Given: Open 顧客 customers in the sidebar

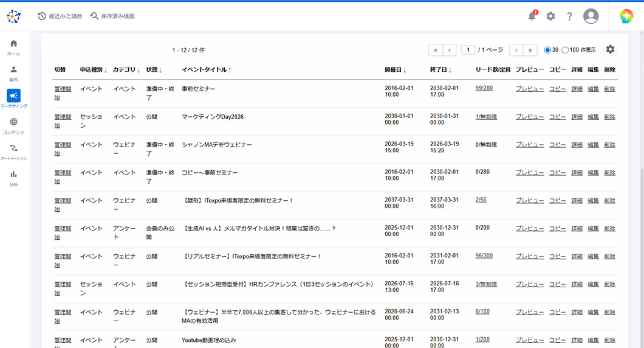Looking at the screenshot, I should [x=13, y=74].
